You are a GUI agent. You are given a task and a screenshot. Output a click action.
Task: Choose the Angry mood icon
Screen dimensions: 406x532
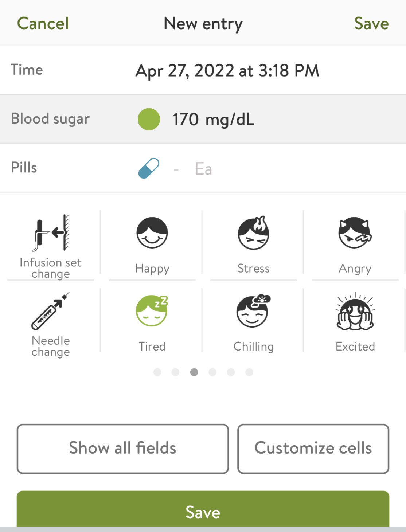pyautogui.click(x=355, y=233)
